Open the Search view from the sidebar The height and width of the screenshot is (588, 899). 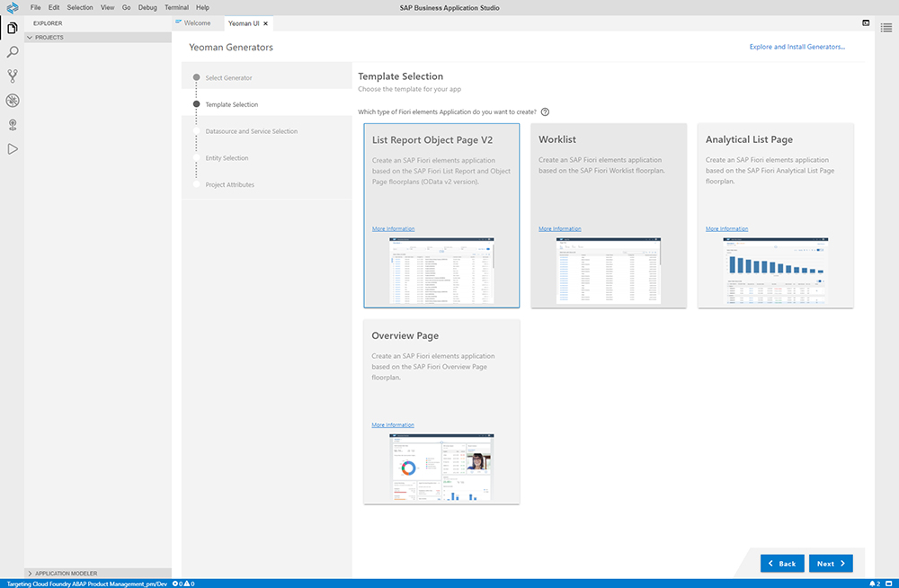coord(12,51)
